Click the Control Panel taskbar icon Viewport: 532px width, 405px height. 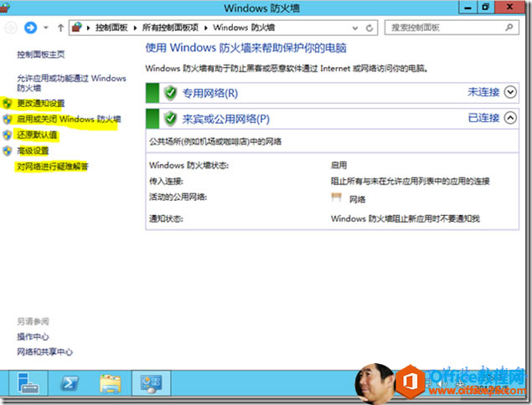point(152,383)
